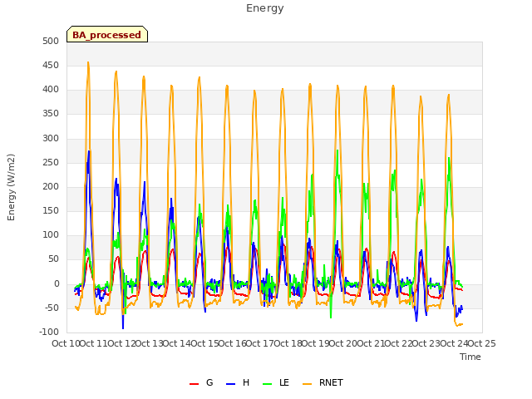
Task: Click the Time x-axis label
Action: pyautogui.click(x=470, y=357)
